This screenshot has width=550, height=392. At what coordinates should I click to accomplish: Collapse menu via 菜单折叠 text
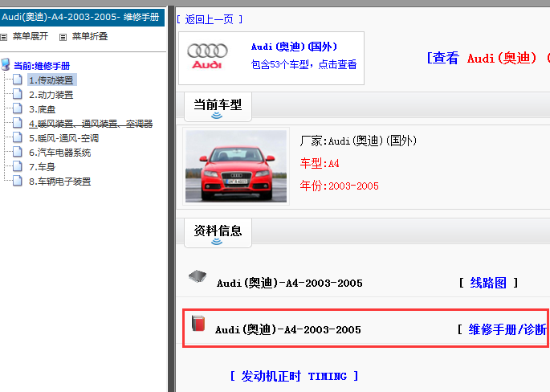coord(90,36)
